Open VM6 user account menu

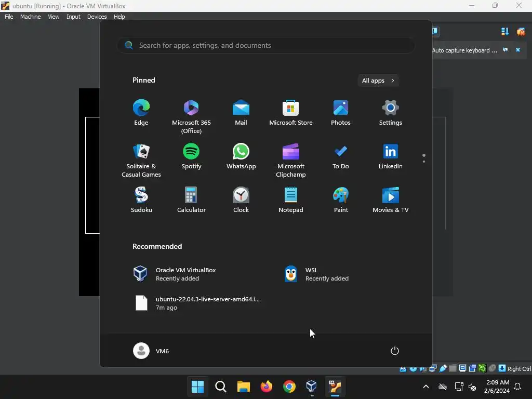click(x=151, y=351)
